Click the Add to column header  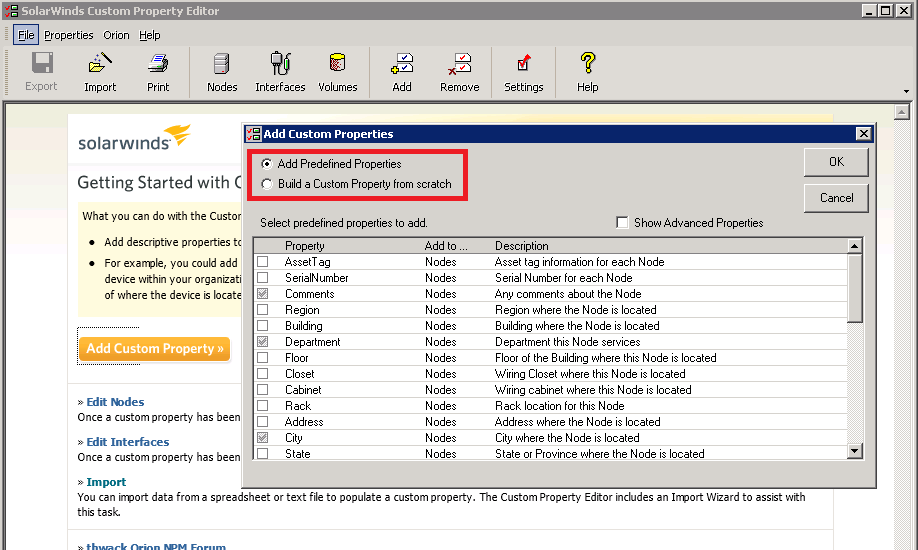click(446, 246)
